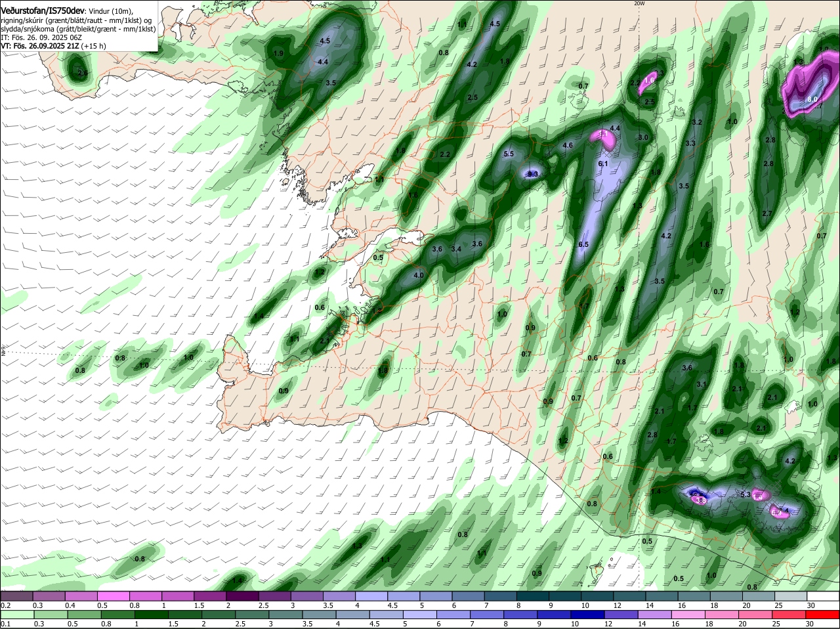Screen dimensions: 840x629
Task: Click the 3.4 precipitation value on the map
Action: [456, 249]
